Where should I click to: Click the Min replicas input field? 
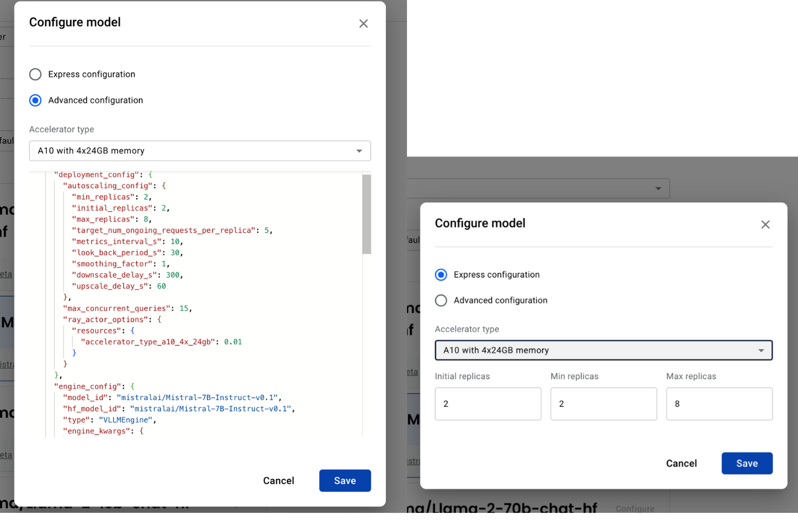pos(603,404)
